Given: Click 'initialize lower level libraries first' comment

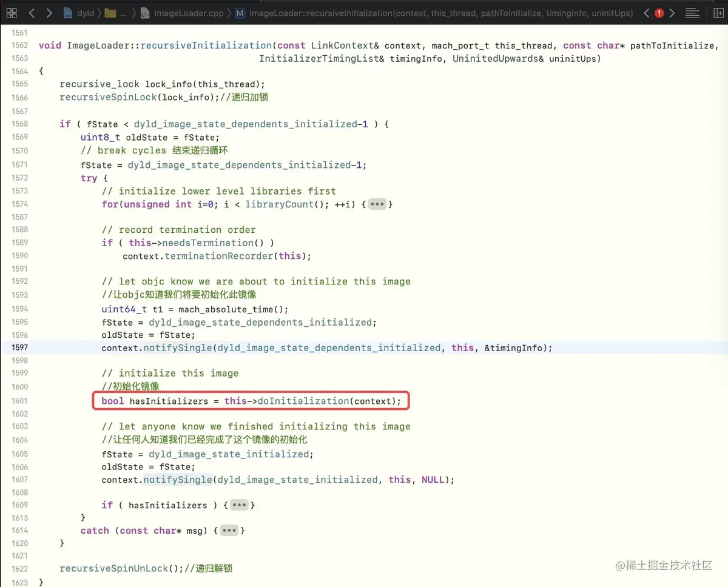Looking at the screenshot, I should (218, 191).
